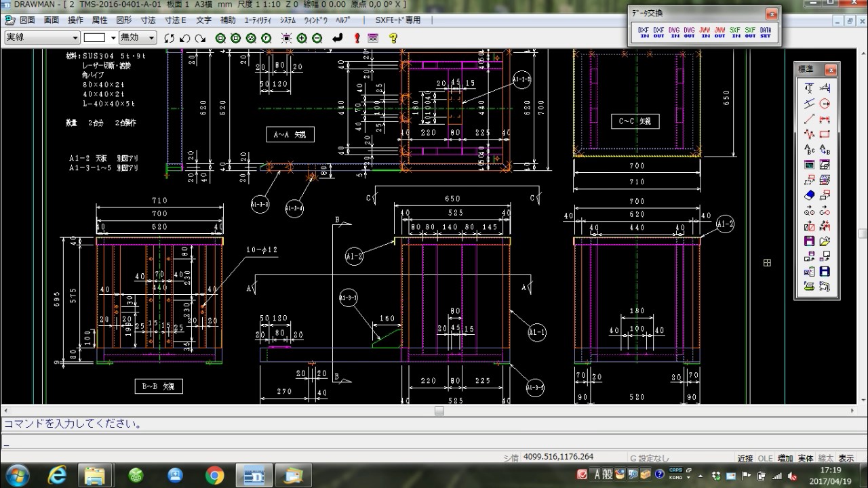This screenshot has height=488, width=868.
Task: Toggle 線太 line thickness display
Action: coord(826,458)
